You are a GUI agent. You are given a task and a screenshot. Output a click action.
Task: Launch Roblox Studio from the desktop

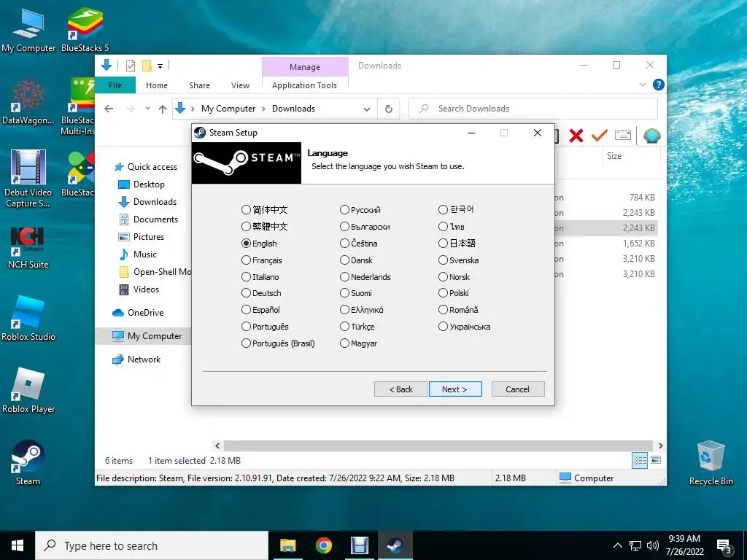tap(28, 318)
